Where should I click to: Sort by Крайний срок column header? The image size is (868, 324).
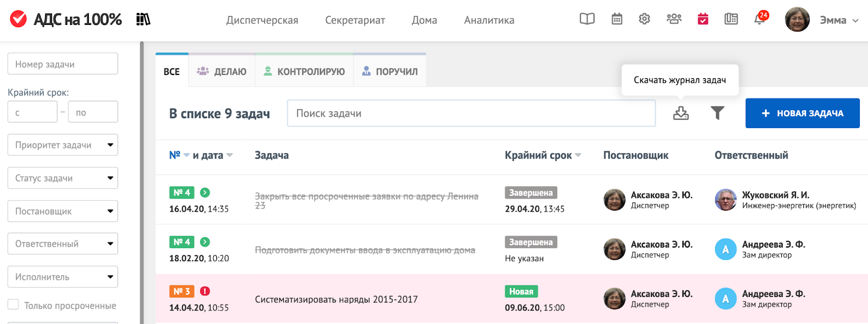tap(542, 155)
